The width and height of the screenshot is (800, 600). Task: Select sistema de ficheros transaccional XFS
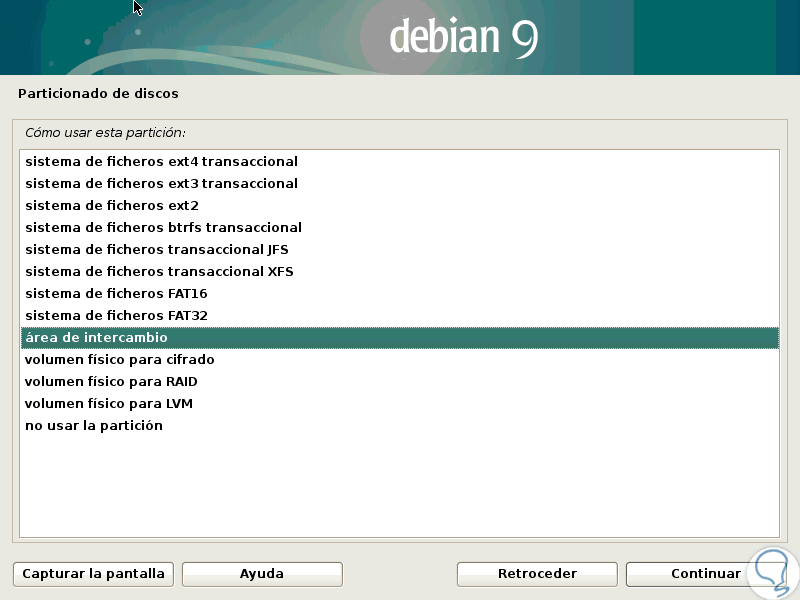399,271
